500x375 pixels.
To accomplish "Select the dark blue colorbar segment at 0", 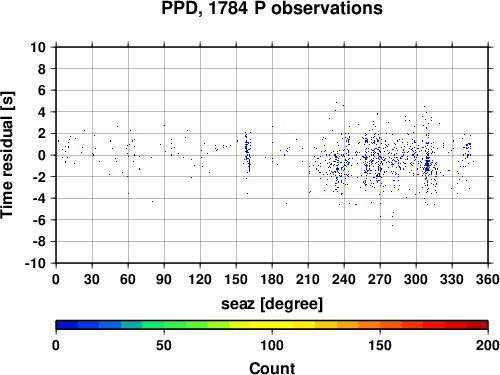I will pos(67,325).
